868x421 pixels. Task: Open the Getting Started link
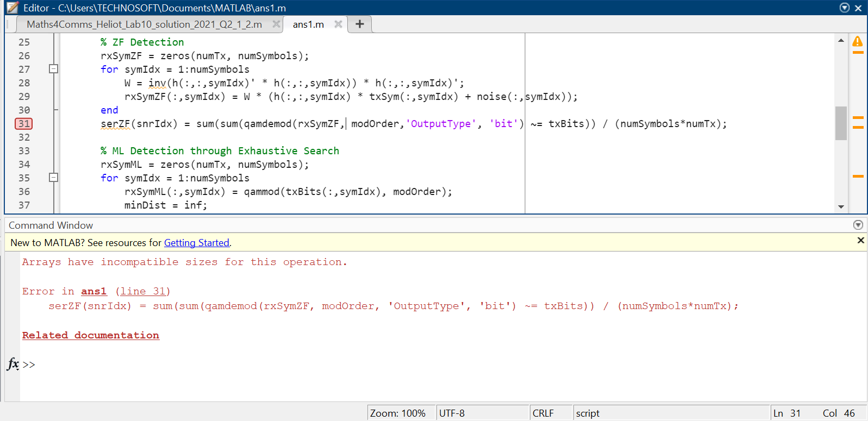pyautogui.click(x=197, y=243)
